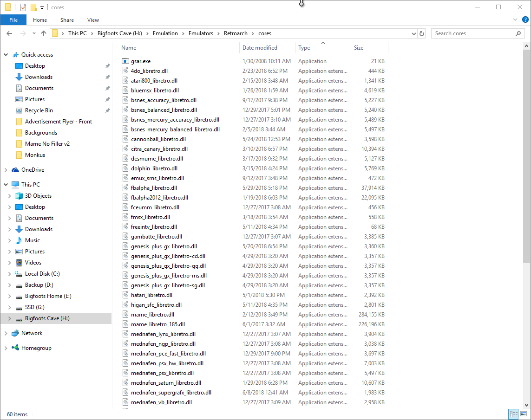Open the address bar history dropdown
Viewport: 531px width, 420px height.
click(x=413, y=33)
